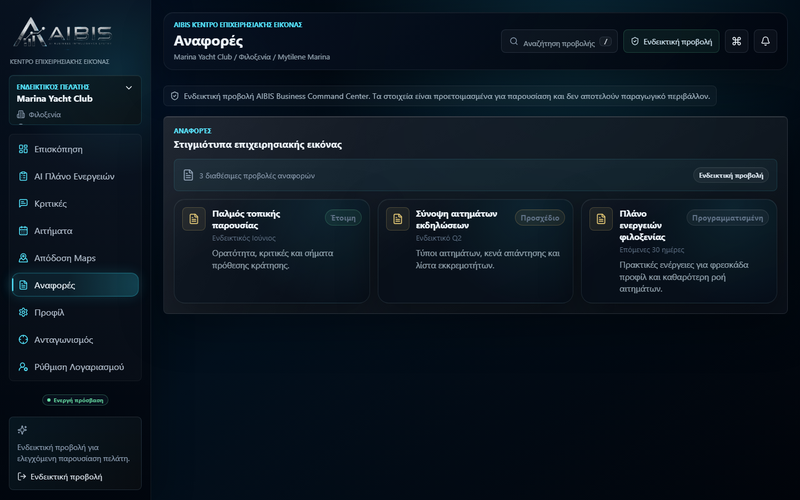Click the Σύνοψη αιτημάτων εκδηλώσεων file icon
Viewport: 800px width, 500px height.
[x=397, y=219]
